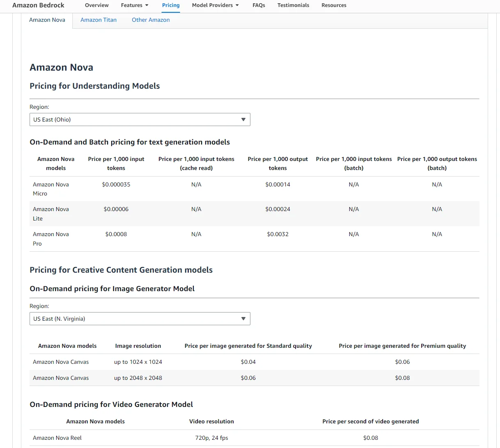The height and width of the screenshot is (448, 500).
Task: Click the Premium quality price column header
Action: pyautogui.click(x=402, y=346)
